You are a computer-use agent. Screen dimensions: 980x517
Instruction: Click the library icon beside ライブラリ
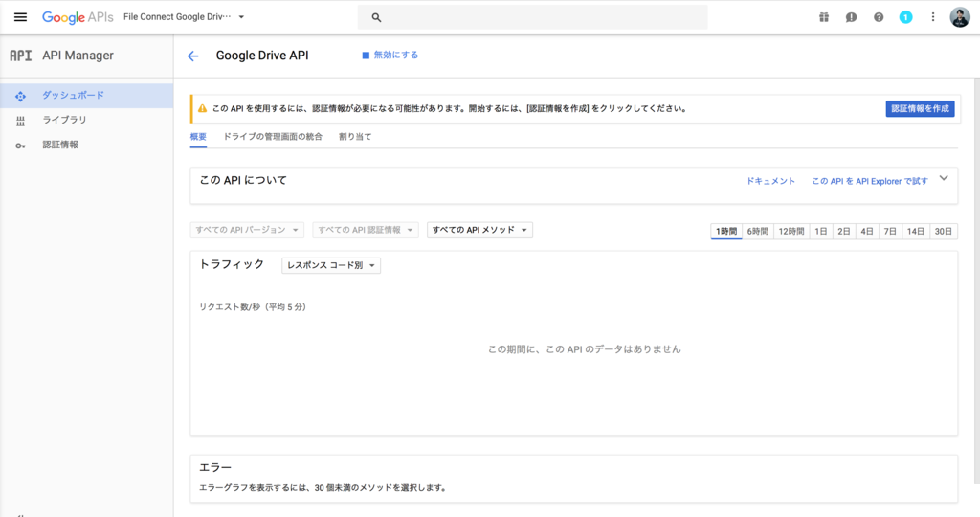21,122
